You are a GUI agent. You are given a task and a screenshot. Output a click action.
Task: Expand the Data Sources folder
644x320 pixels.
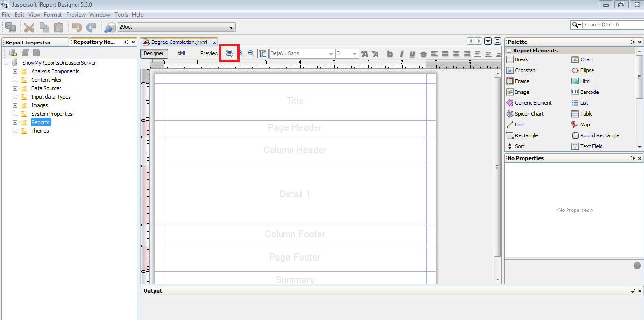(14, 88)
